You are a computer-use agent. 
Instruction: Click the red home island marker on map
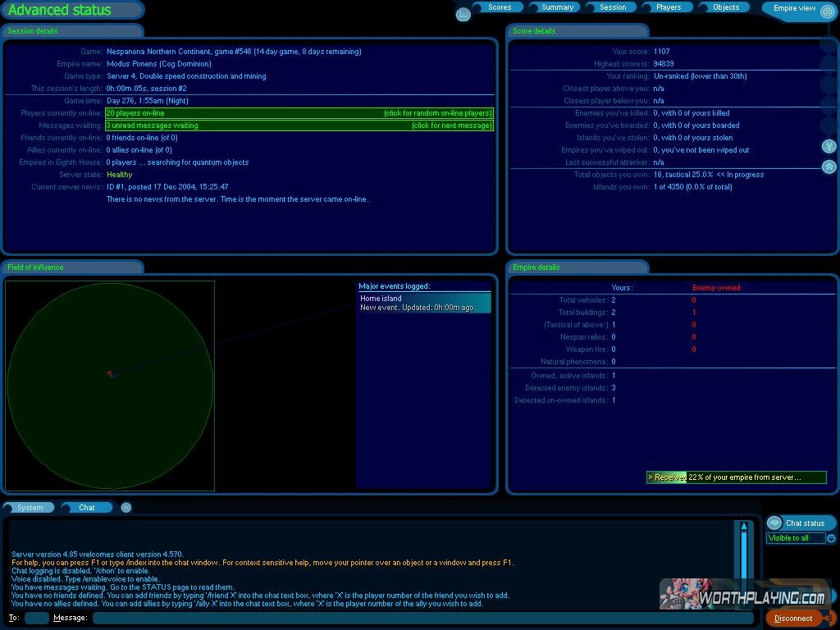(x=110, y=374)
